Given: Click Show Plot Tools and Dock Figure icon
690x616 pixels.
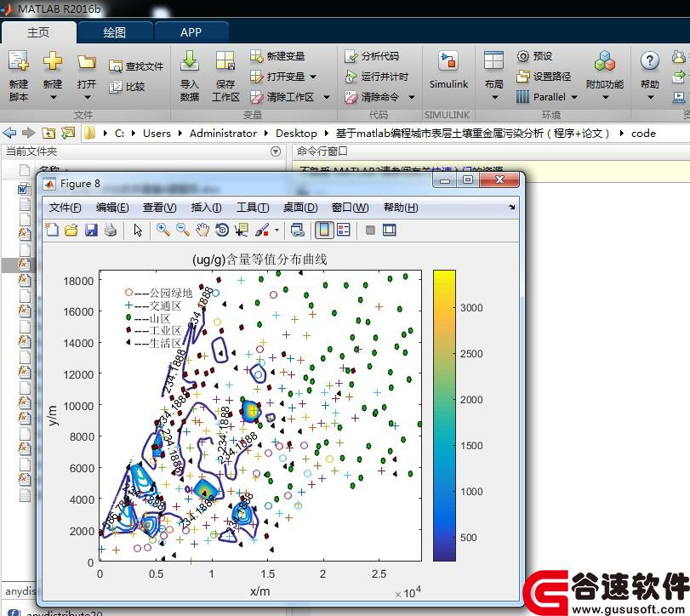Looking at the screenshot, I should [x=390, y=230].
